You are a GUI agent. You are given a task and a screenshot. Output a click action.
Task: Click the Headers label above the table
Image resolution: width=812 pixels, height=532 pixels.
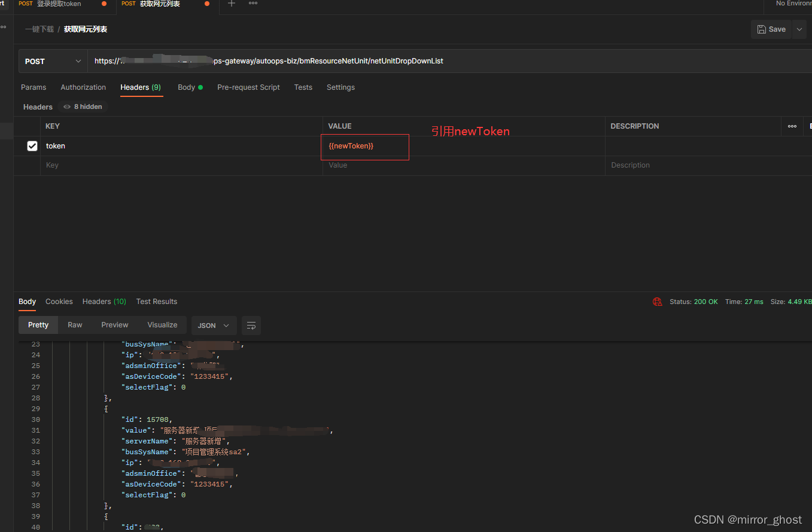click(x=38, y=107)
